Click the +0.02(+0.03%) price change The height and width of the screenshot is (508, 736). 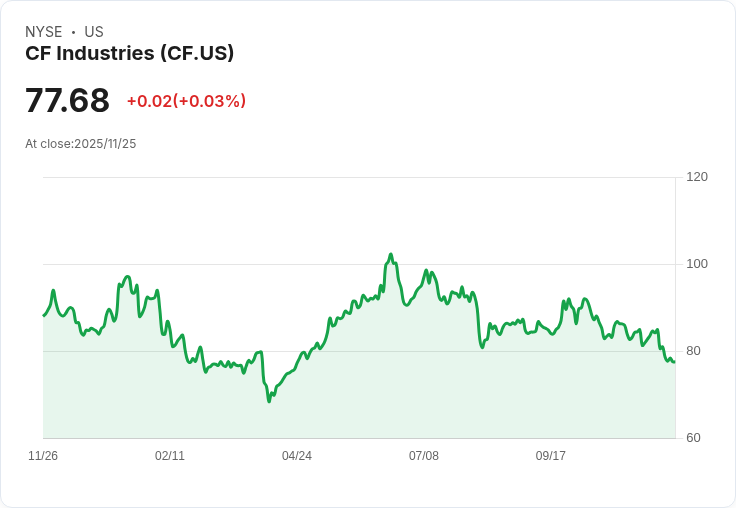(186, 101)
